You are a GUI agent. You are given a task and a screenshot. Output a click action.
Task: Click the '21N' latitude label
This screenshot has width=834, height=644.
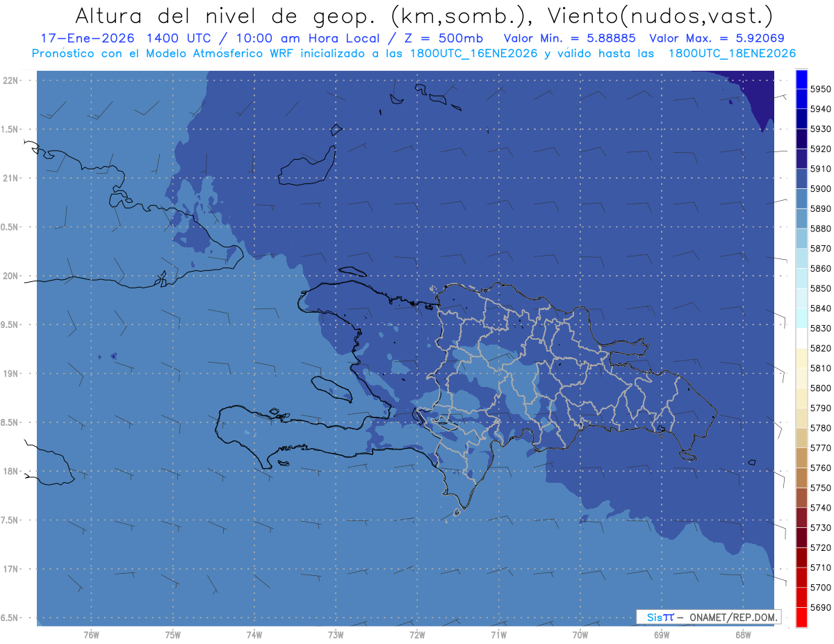(12, 178)
